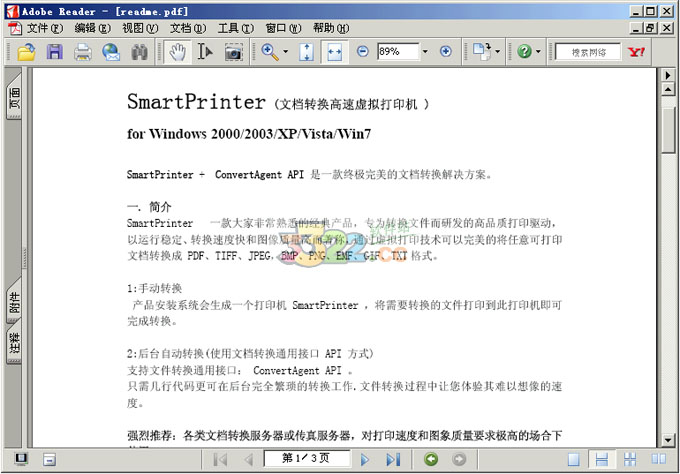The width and height of the screenshot is (680, 474).
Task: Open the 视图(V) menu
Action: pos(140,28)
